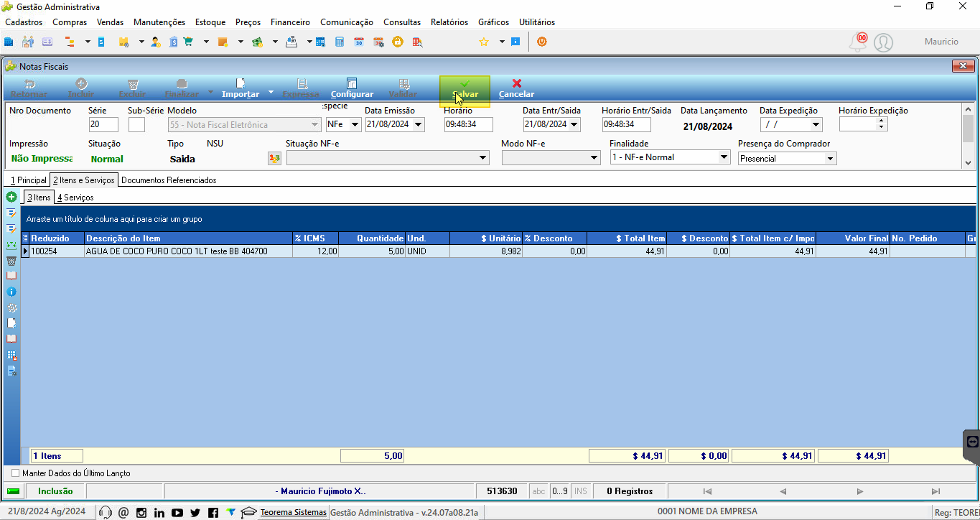This screenshot has height=520, width=980.
Task: Click the orange padlock toolbar icon
Action: (x=398, y=42)
